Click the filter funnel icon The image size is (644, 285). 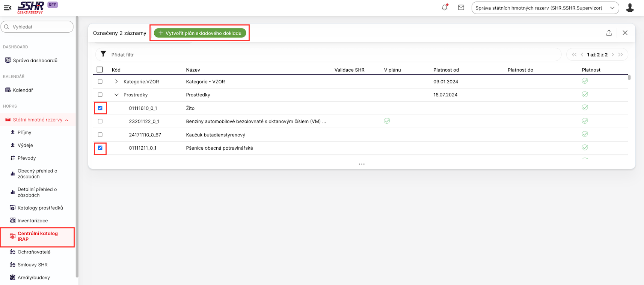pos(103,54)
